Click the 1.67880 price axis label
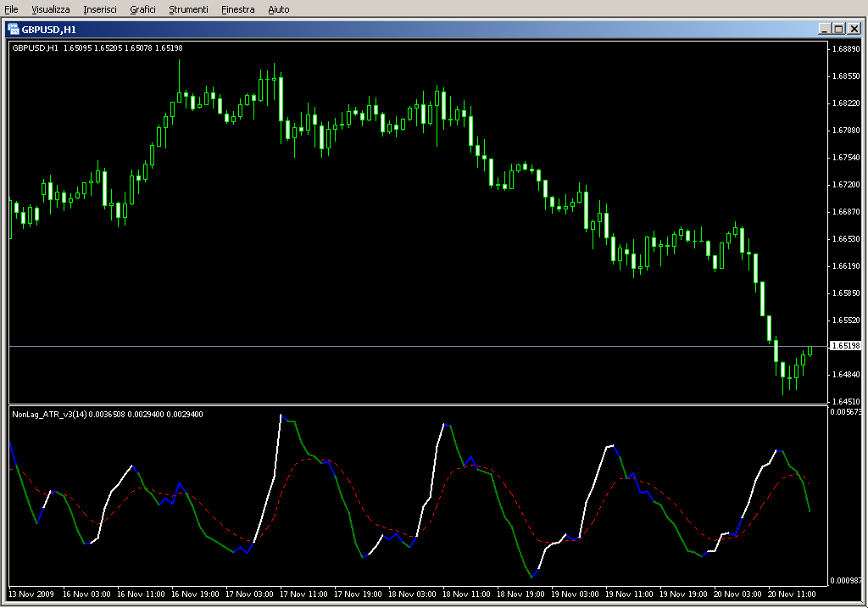This screenshot has width=868, height=608. click(x=847, y=130)
